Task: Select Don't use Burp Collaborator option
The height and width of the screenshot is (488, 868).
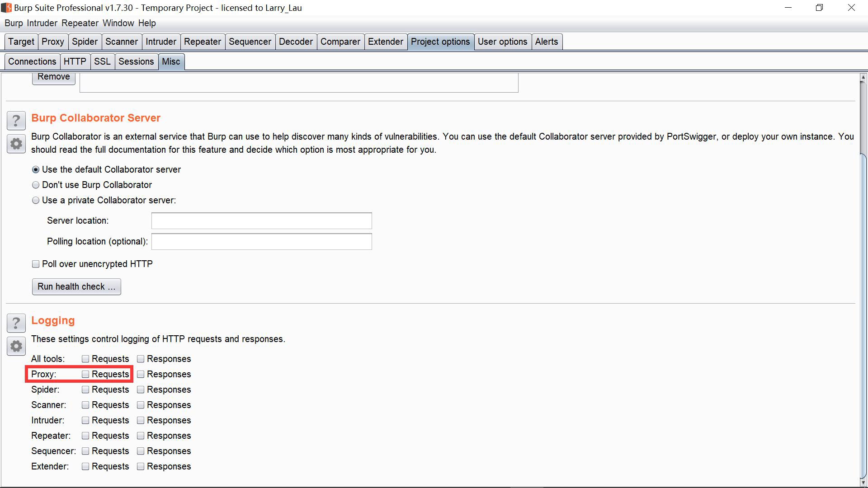Action: tap(36, 185)
